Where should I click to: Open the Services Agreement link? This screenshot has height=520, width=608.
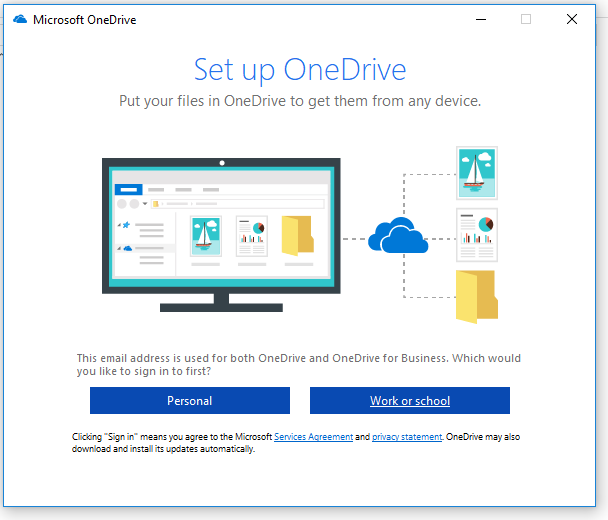(312, 437)
